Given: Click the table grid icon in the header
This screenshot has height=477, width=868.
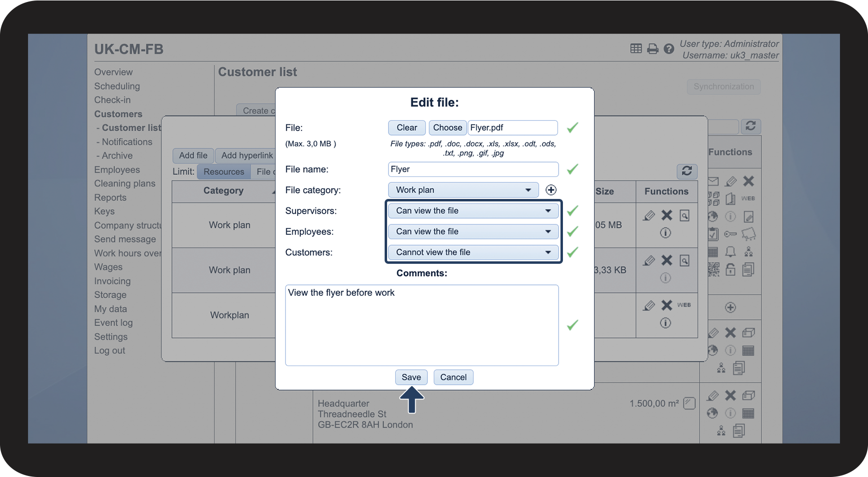Looking at the screenshot, I should [636, 49].
